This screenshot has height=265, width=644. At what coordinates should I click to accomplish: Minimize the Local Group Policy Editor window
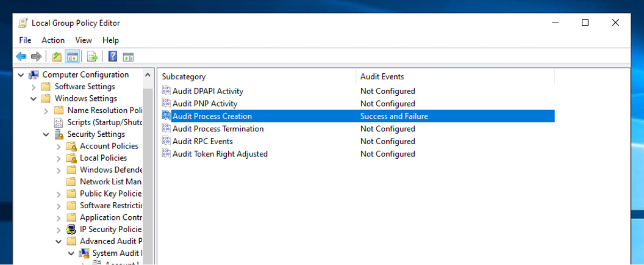pos(555,23)
